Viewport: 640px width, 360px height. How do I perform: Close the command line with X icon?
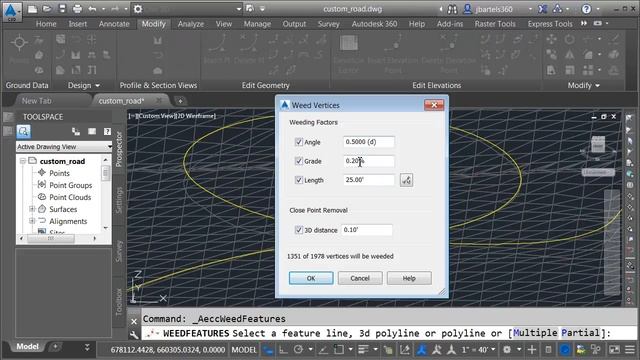[x=134, y=322]
